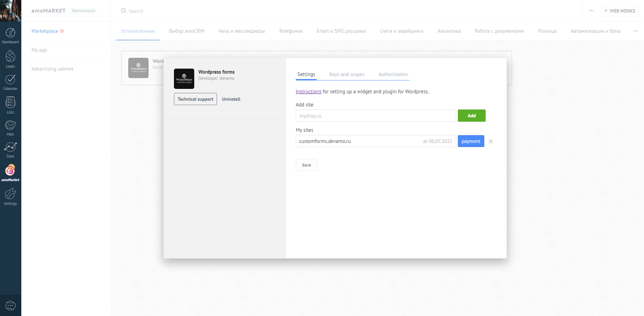Image resolution: width=644 pixels, height=316 pixels.
Task: Select the amoMarket sidebar icon
Action: (x=10, y=173)
